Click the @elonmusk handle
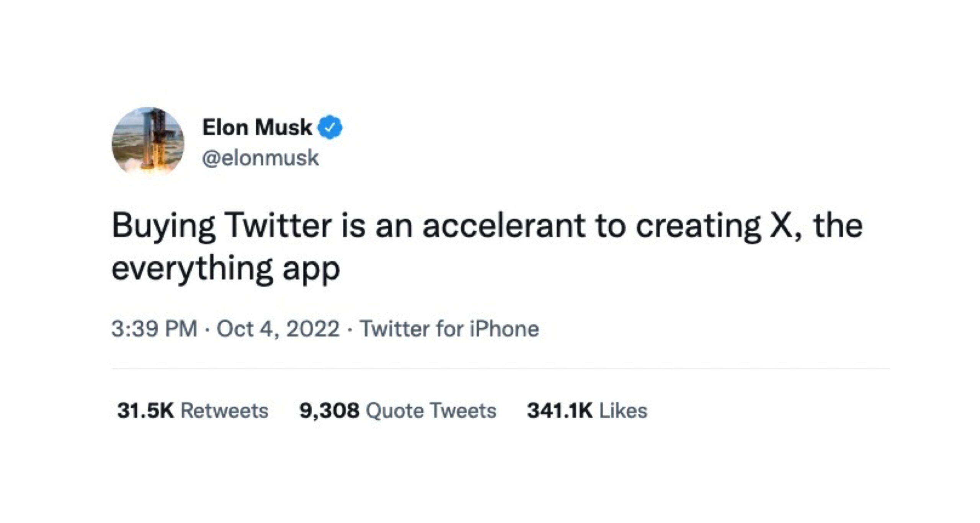The height and width of the screenshot is (523, 980). [260, 158]
